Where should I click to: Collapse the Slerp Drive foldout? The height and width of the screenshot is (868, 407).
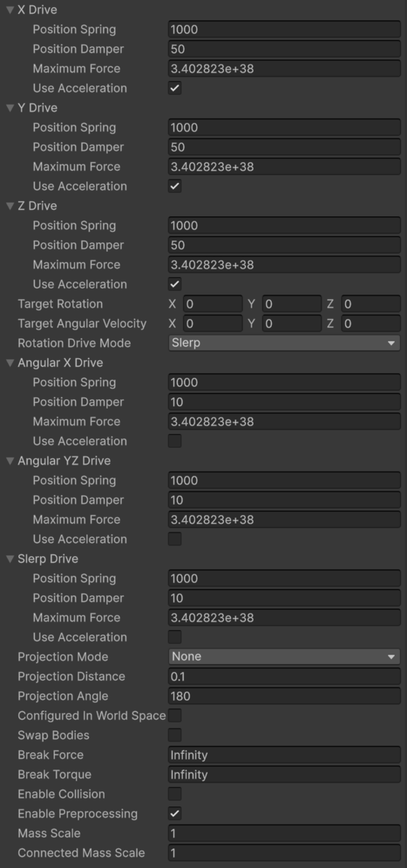[10, 559]
